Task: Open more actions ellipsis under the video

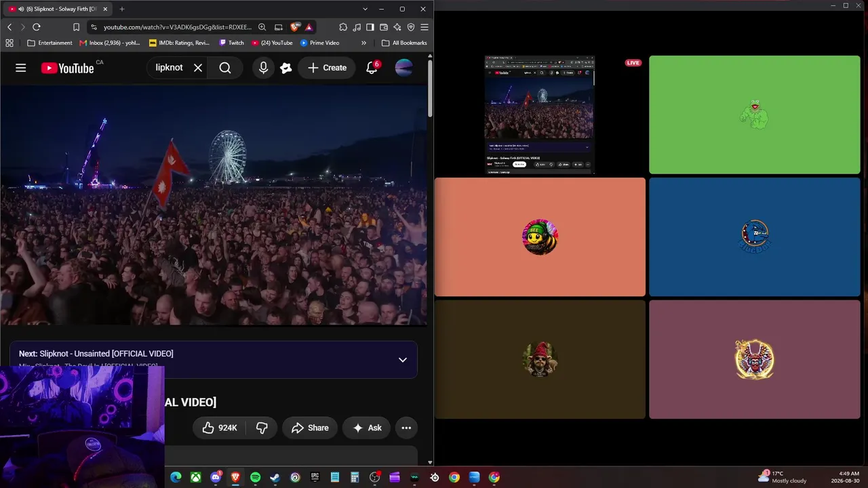Action: [406, 428]
